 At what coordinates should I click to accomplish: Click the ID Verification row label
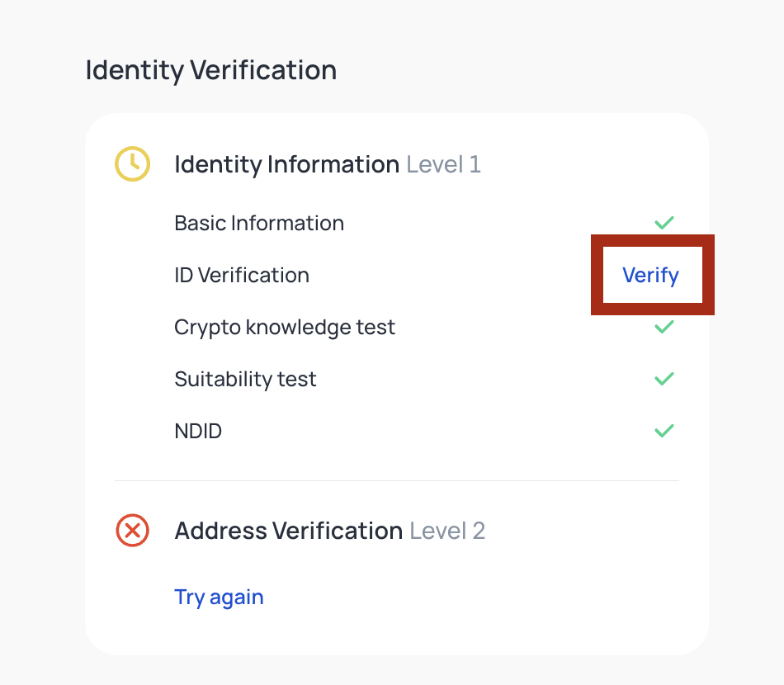(242, 275)
